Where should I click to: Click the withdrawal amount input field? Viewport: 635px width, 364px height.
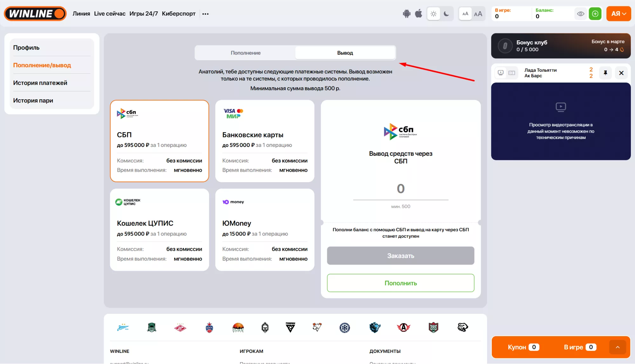(401, 189)
